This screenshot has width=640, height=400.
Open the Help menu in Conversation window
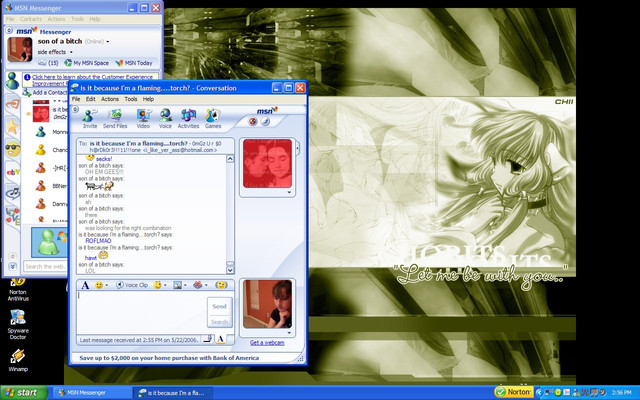[x=148, y=99]
